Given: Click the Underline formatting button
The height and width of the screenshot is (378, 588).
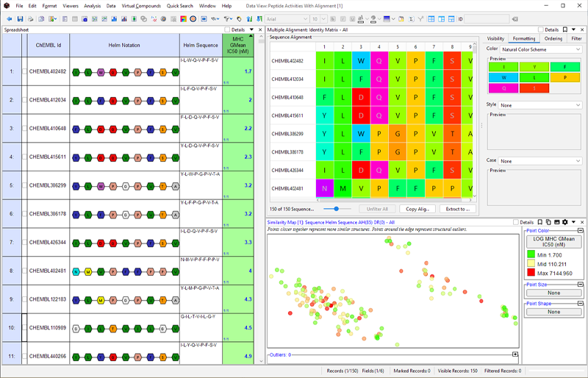Looking at the screenshot, I should point(353,19).
